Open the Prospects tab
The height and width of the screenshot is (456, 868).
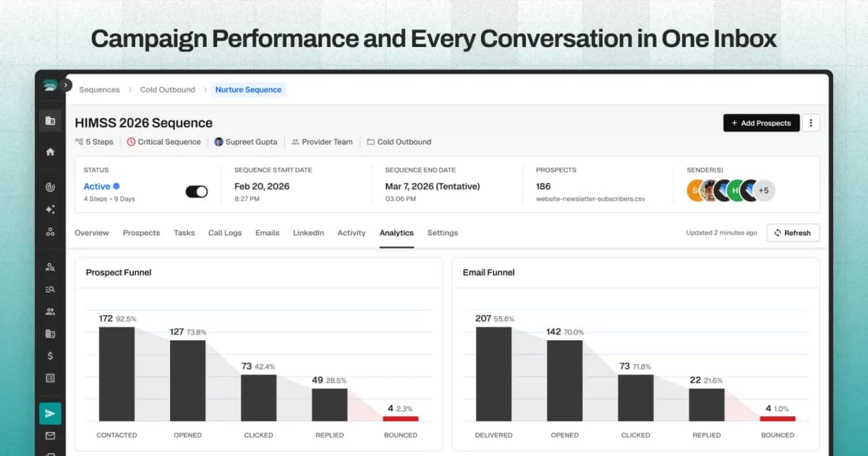point(141,233)
